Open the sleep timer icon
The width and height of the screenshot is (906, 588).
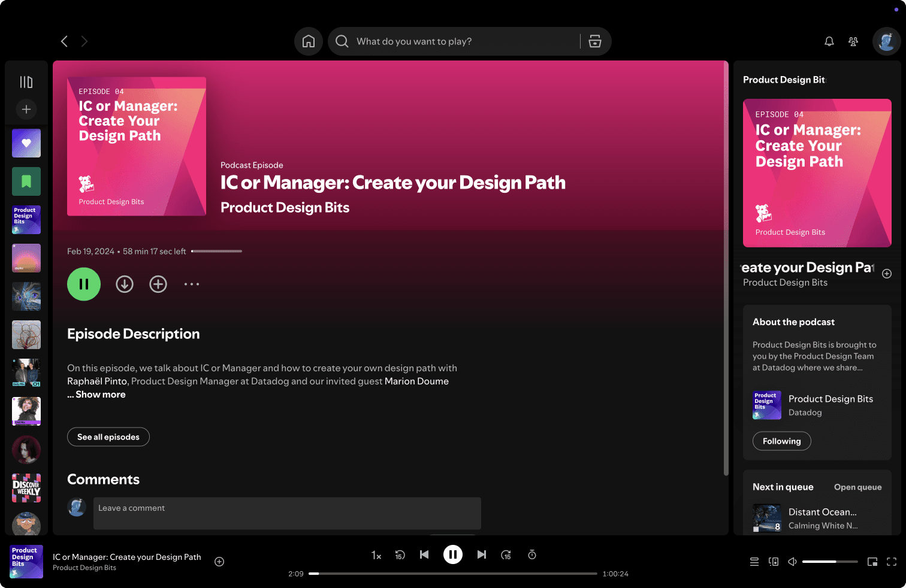tap(532, 555)
